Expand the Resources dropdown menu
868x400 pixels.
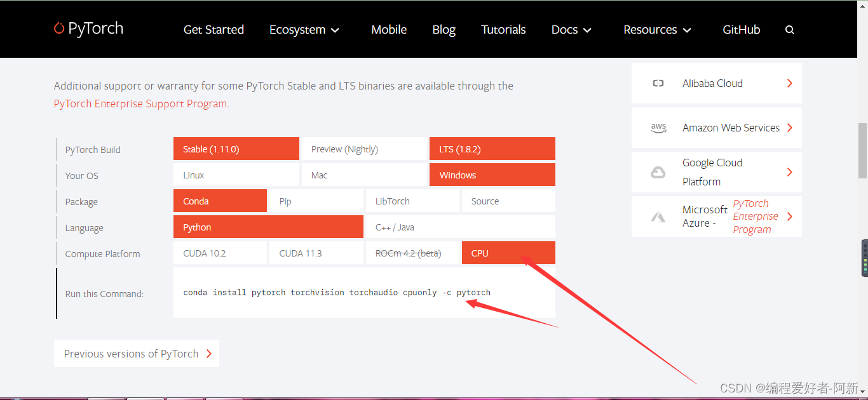[x=658, y=30]
